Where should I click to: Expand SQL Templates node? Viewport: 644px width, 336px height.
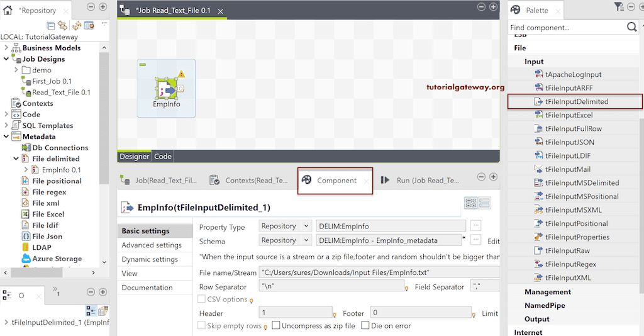(x=6, y=125)
